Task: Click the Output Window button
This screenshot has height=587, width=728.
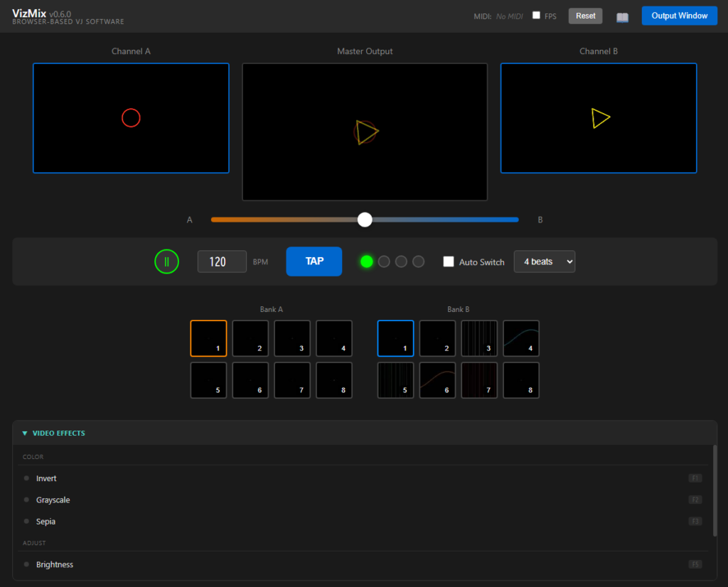Action: point(679,16)
